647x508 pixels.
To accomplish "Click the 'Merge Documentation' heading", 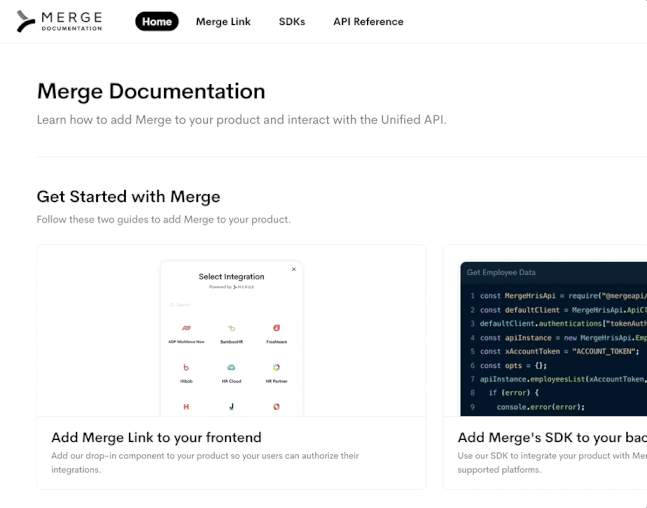I will point(151,91).
